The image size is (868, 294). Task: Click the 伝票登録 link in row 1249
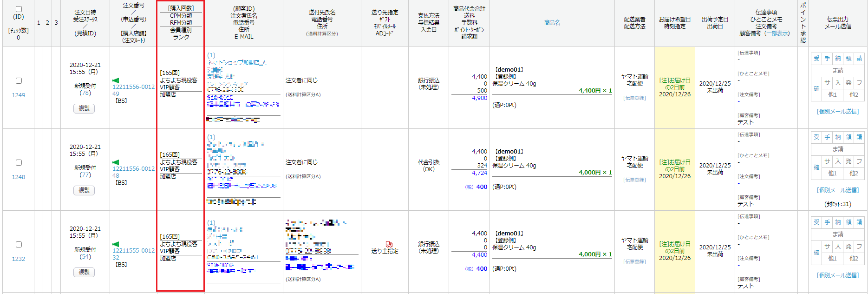(x=634, y=98)
